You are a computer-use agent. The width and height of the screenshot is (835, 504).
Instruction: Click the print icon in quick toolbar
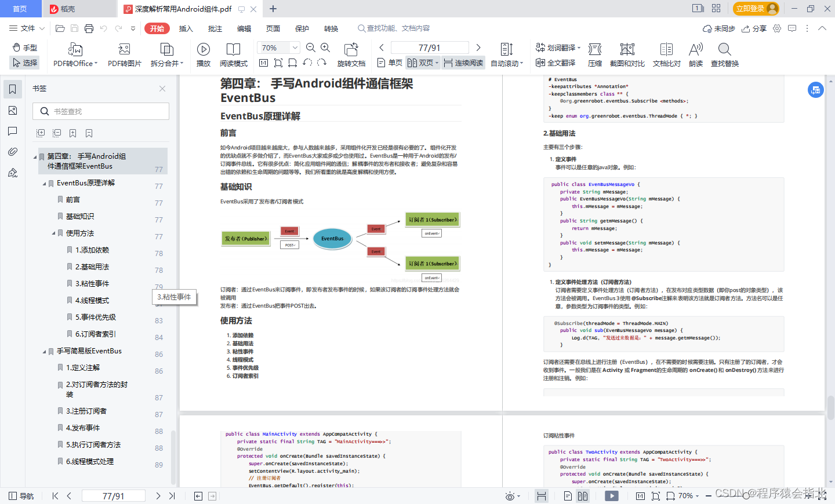[x=89, y=28]
